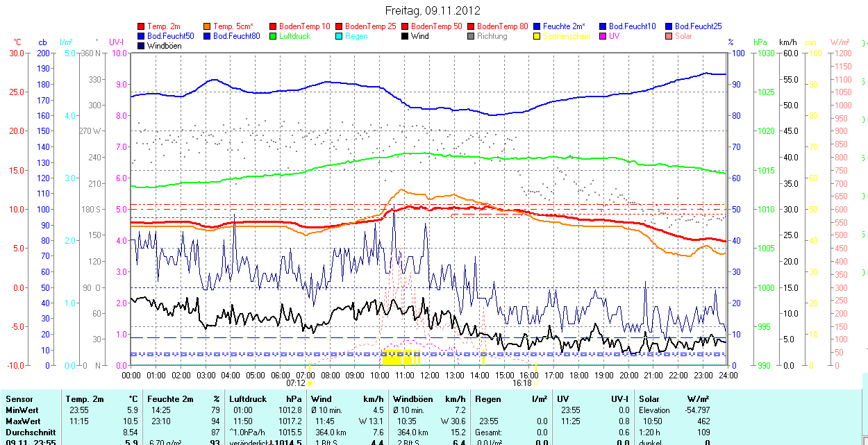Screen dimensions: 868x445
Task: Click the orange Temp. 5cm legend square
Action: click(208, 26)
